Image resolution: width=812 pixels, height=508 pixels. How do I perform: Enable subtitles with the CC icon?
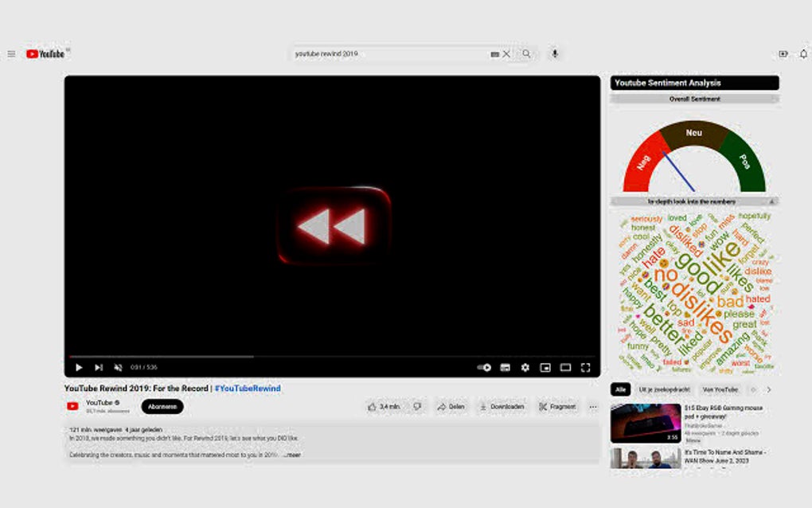tap(505, 367)
